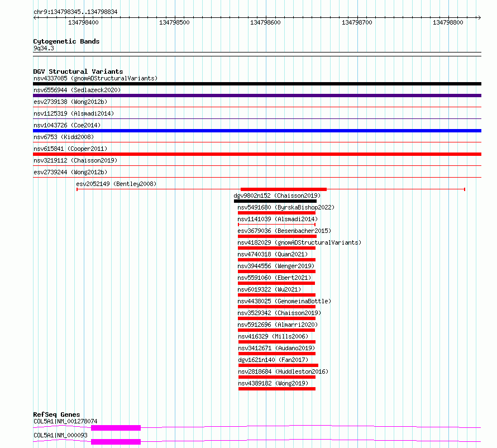Open the RefSeq Genes track heading
The image size is (497, 448).
[56, 414]
